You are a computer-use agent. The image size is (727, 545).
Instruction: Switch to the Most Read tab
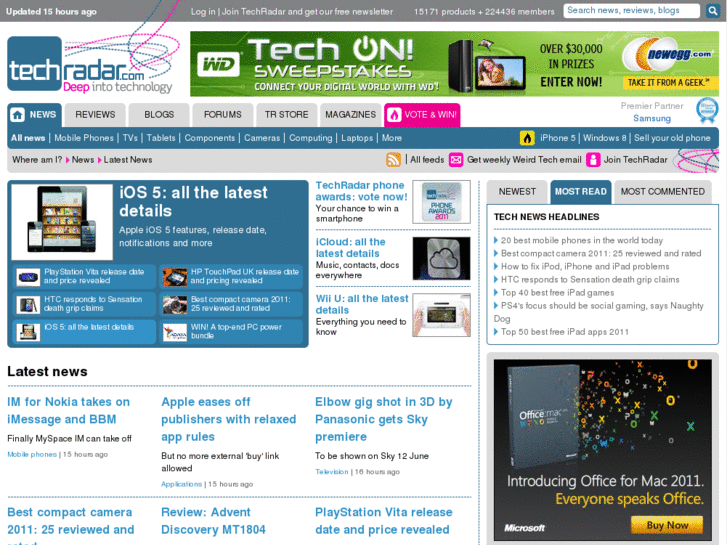[x=580, y=192]
